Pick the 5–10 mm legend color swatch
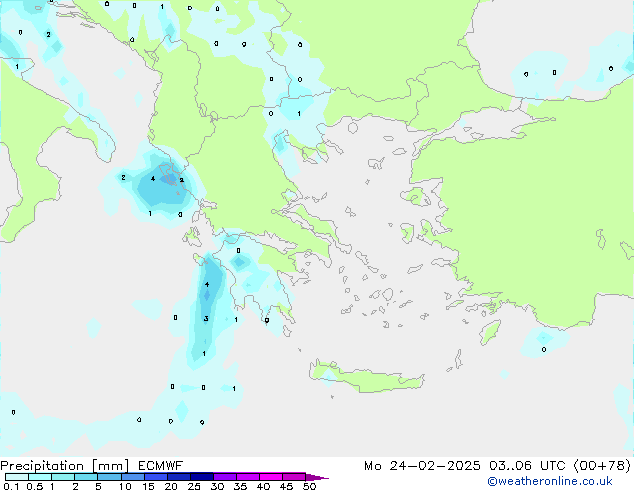 [109, 477]
